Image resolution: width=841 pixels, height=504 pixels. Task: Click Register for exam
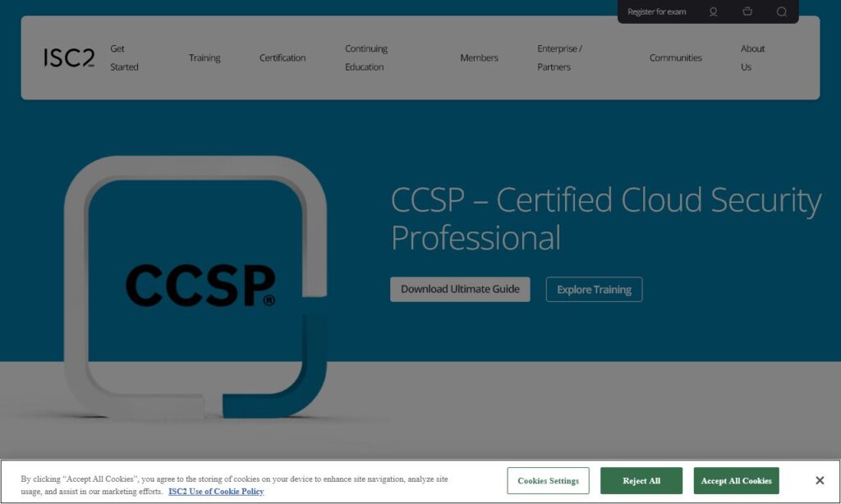pyautogui.click(x=657, y=11)
